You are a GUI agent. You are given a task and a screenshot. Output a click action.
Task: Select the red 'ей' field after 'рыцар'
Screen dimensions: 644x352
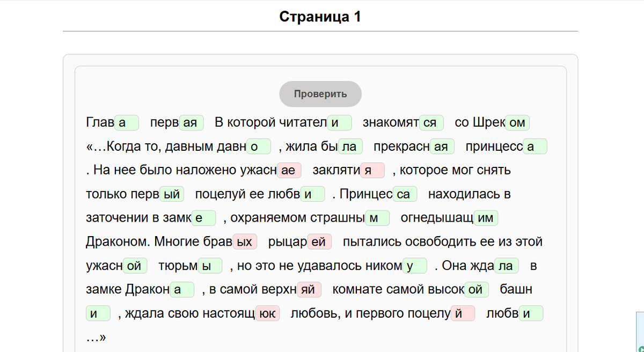(x=320, y=241)
